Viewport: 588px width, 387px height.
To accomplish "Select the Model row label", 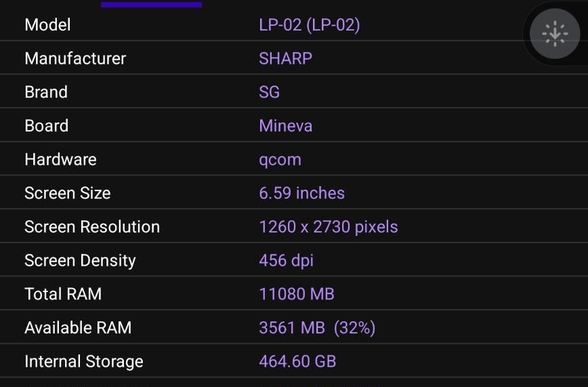I will tap(47, 25).
